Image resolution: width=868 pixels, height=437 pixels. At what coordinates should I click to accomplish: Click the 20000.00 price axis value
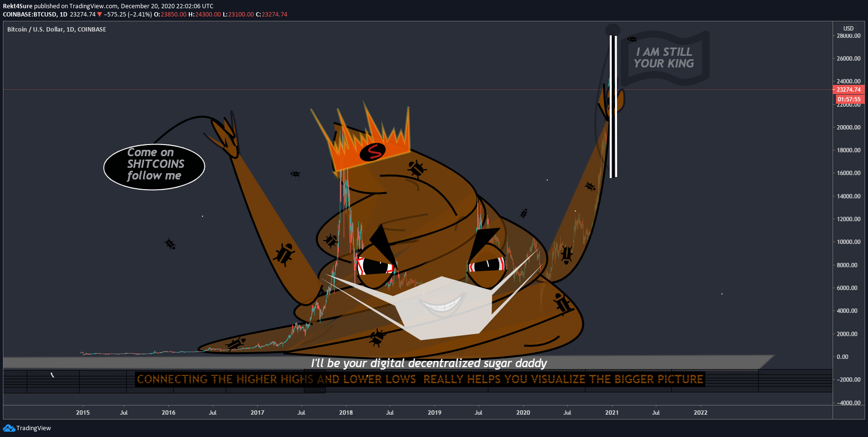pos(848,128)
